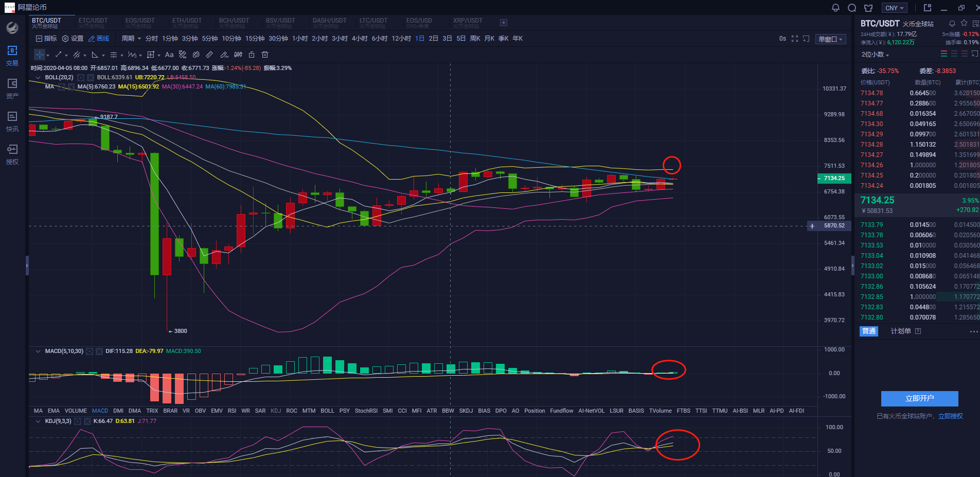
Task: Select the ruler measurement tool
Action: click(209, 55)
